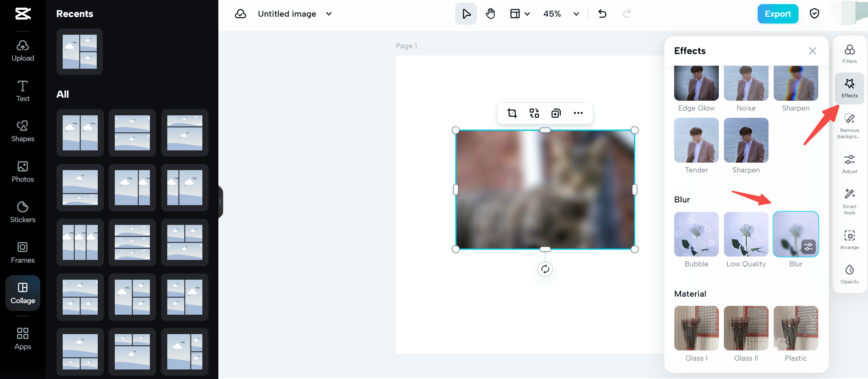Undo the last action
Viewport: 868px width, 379px height.
click(602, 14)
